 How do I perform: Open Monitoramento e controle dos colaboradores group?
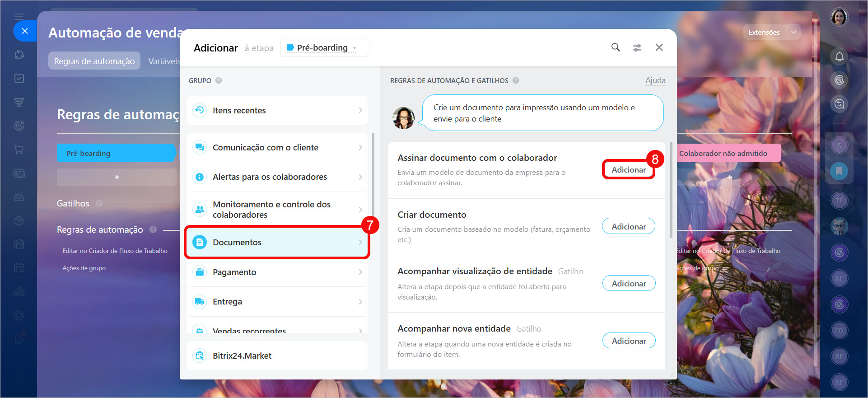277,209
